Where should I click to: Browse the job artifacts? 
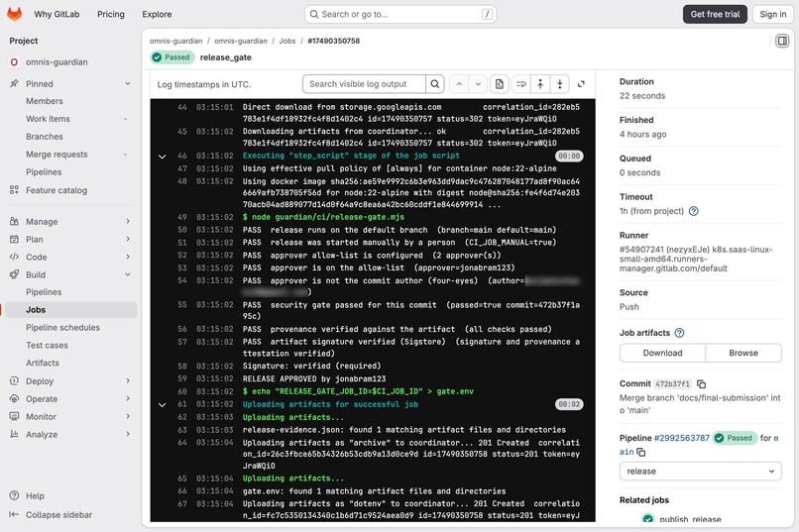click(x=742, y=353)
